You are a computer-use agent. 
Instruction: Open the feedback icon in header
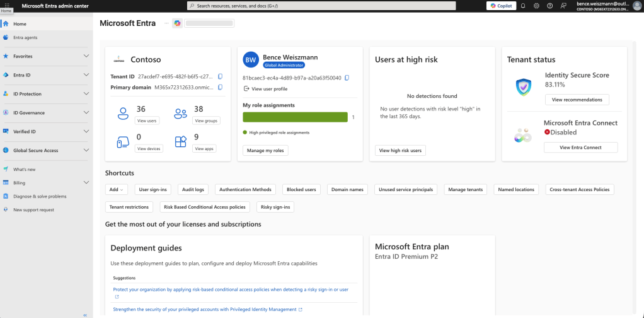coord(563,6)
